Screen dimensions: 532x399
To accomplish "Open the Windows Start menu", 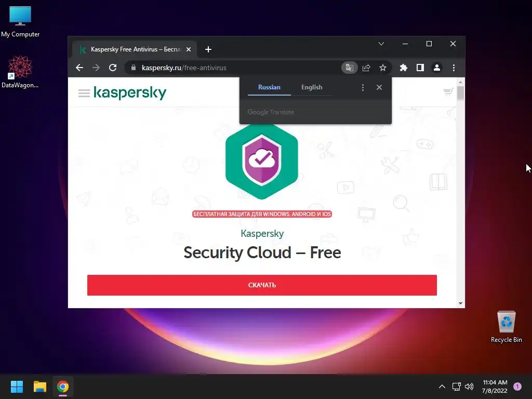I will (x=17, y=387).
